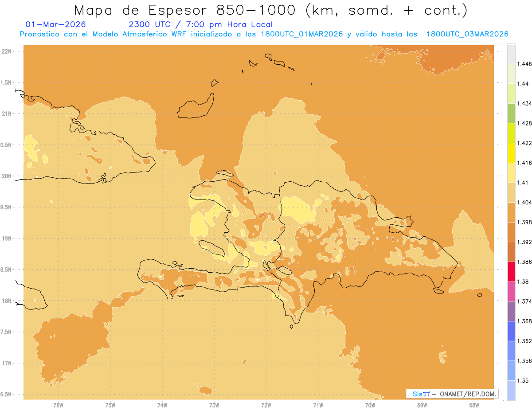Click the green 1.428–1.434 colorbar band

(x=511, y=113)
